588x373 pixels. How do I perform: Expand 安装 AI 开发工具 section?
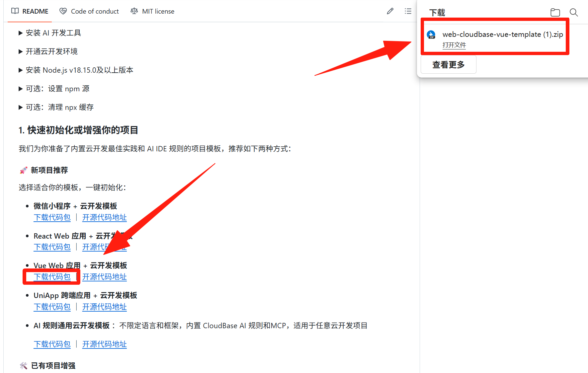pos(50,33)
